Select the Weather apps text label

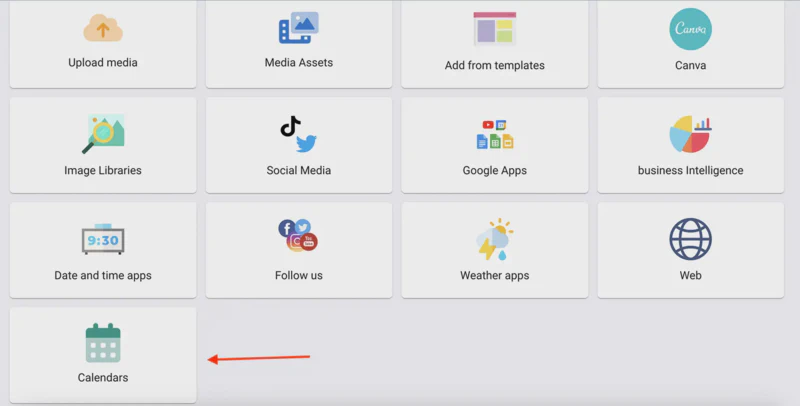494,275
